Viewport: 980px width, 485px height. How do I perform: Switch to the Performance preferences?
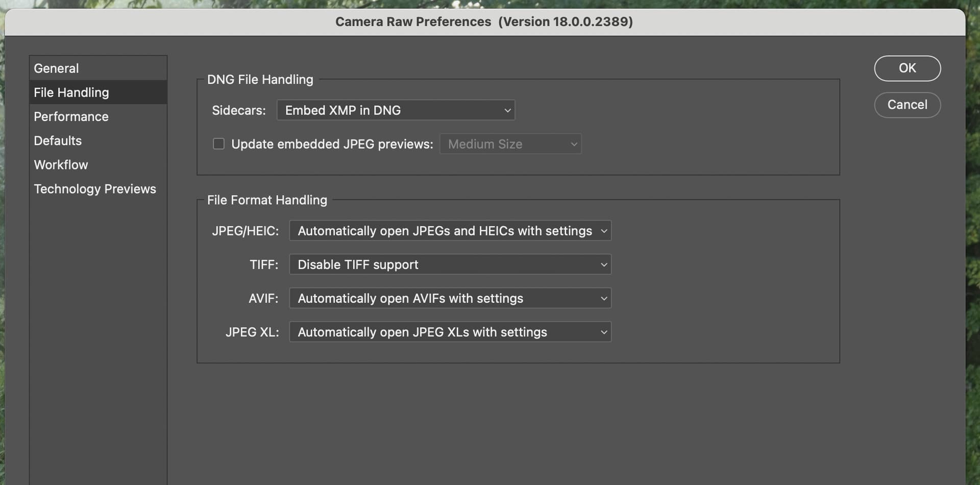pos(71,116)
